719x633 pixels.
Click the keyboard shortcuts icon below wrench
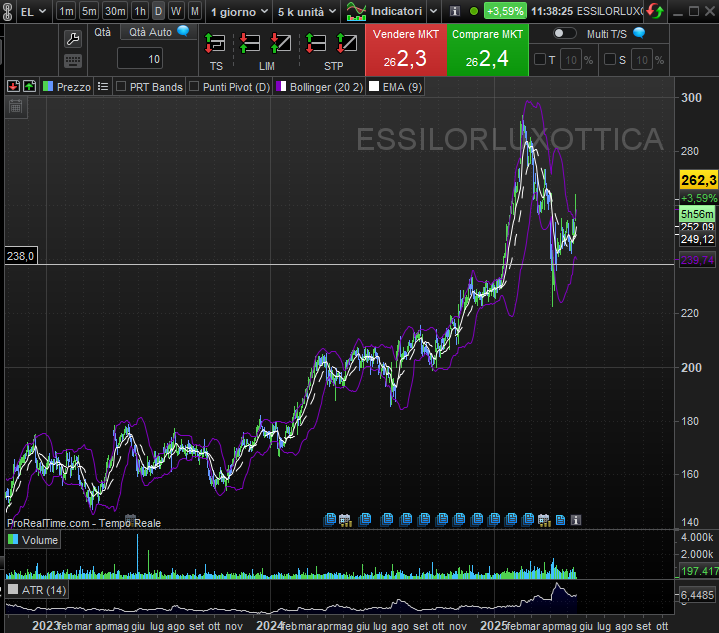[73, 61]
